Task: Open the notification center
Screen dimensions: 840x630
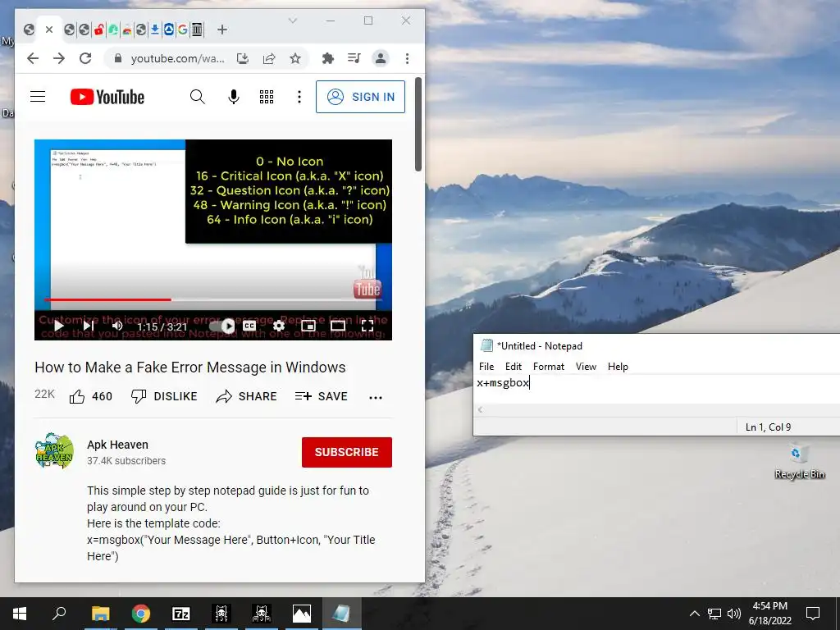Action: click(x=813, y=614)
